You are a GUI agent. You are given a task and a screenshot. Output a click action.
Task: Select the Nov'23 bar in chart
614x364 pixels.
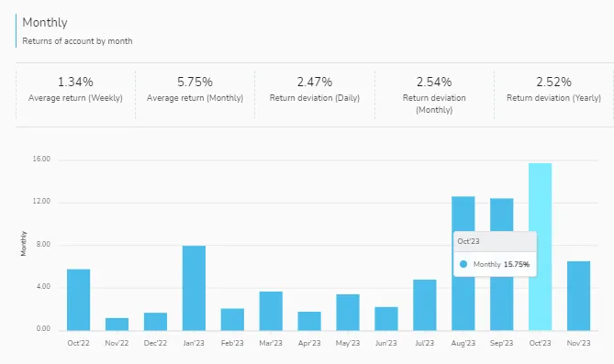pos(578,296)
